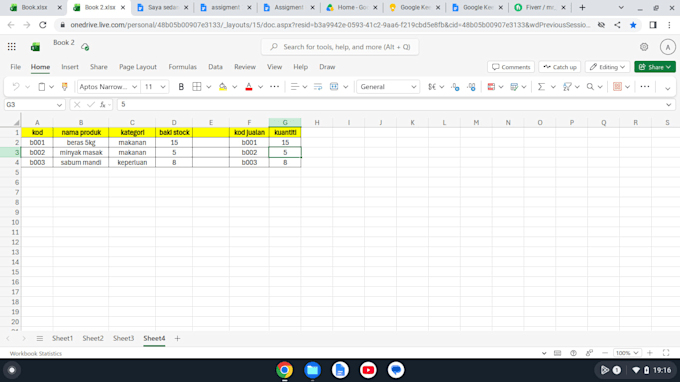Screen dimensions: 680x382
Task: Switch to the Draw tab
Action: point(327,67)
